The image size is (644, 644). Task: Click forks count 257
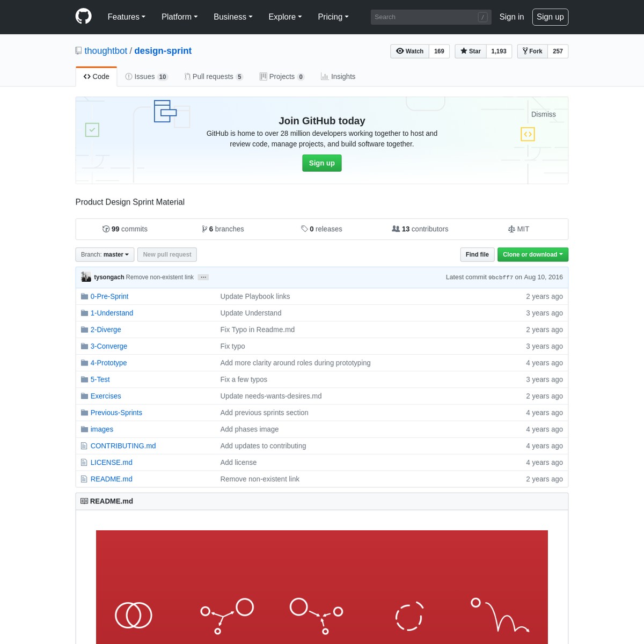click(558, 52)
